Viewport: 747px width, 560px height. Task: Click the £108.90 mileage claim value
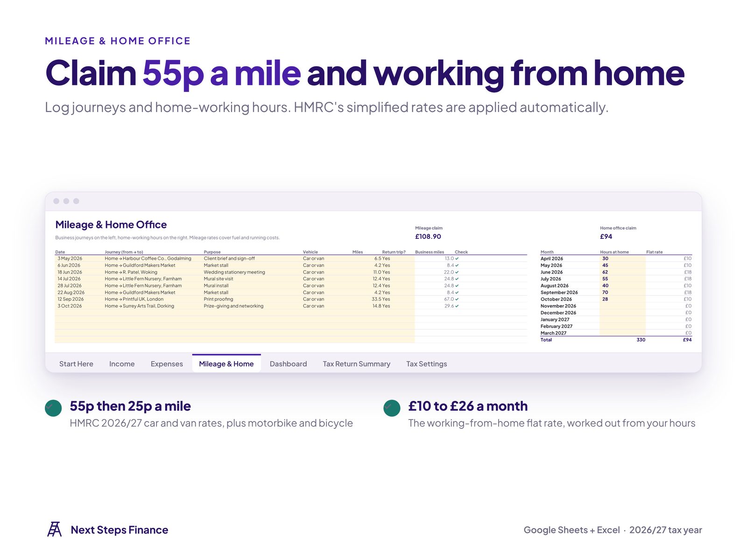(x=428, y=237)
